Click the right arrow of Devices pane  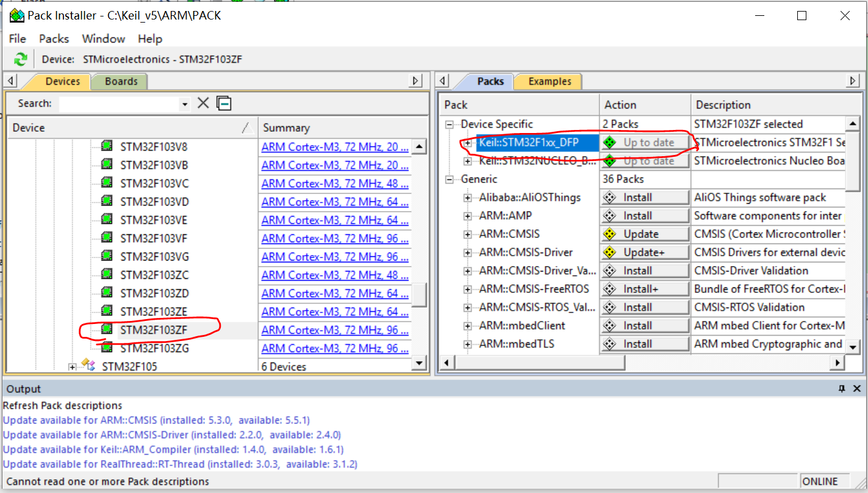[416, 81]
